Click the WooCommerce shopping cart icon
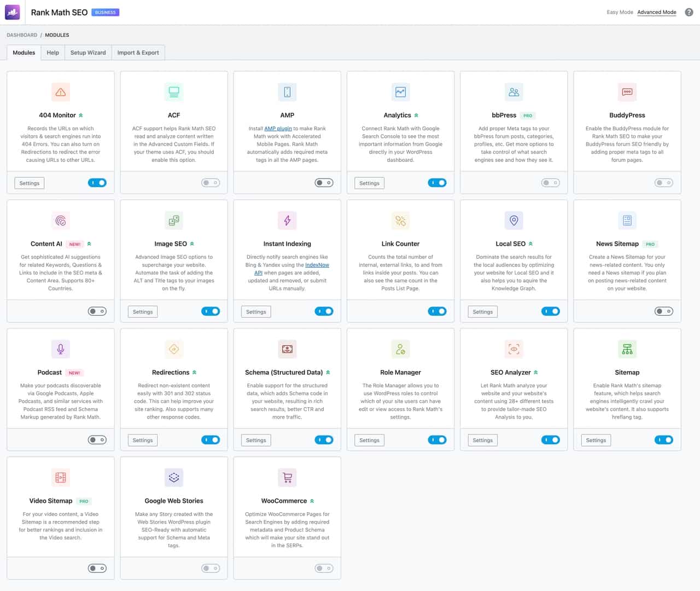The width and height of the screenshot is (700, 591). click(x=287, y=478)
